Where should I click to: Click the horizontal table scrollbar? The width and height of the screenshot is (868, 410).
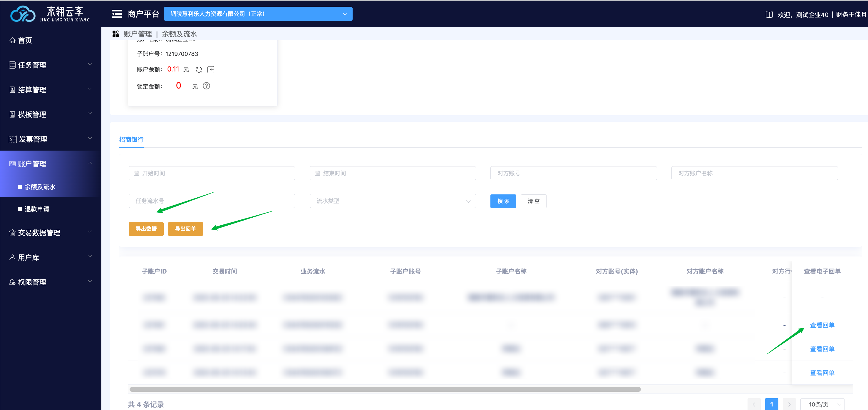coord(385,389)
